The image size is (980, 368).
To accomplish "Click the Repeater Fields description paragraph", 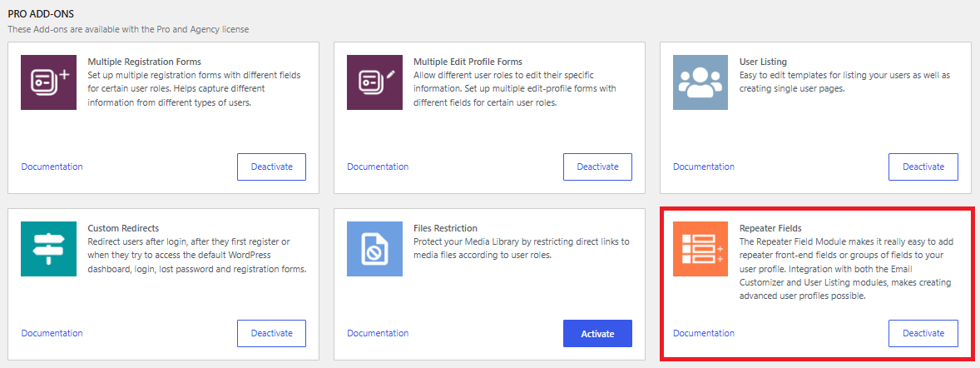I will (x=846, y=269).
